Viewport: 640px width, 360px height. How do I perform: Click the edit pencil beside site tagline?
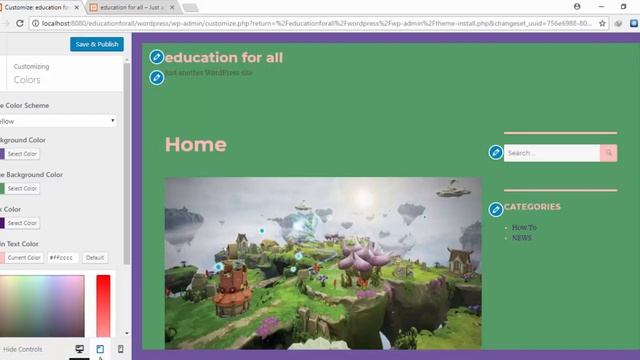[156, 77]
